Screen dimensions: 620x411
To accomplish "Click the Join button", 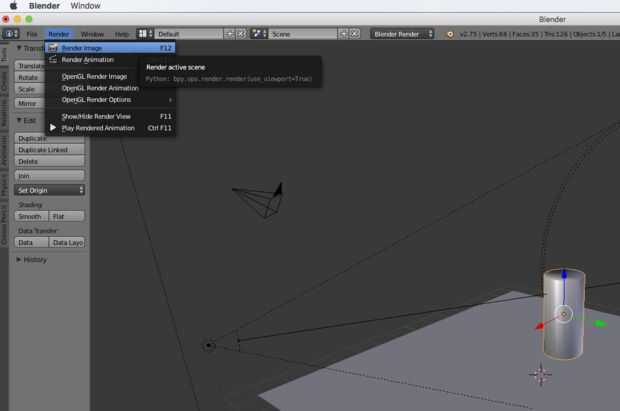I will pos(49,176).
